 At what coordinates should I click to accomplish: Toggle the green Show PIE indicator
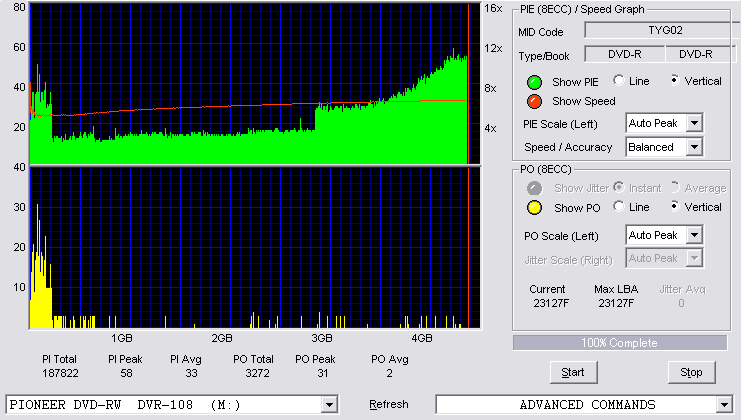[x=534, y=82]
